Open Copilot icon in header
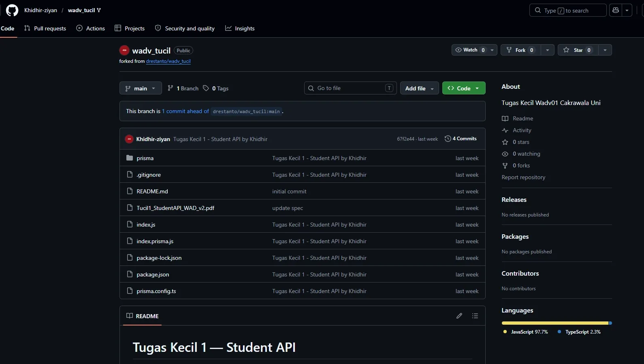The width and height of the screenshot is (644, 364). 616,10
